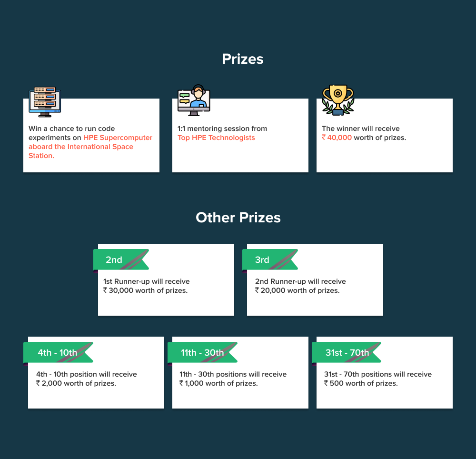
Task: Click the 4th - 10th ribbon badge
Action: 58,352
